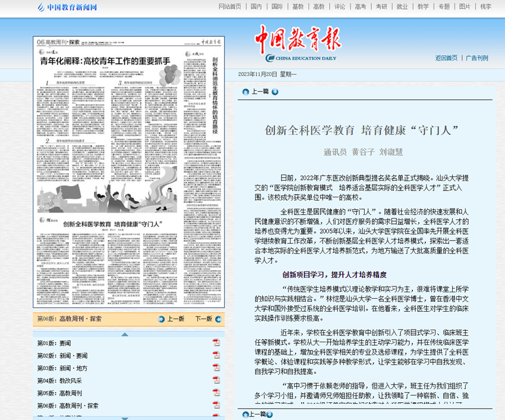Click the arrow icon after 下一版
The width and height of the screenshot is (505, 420).
coord(219,319)
